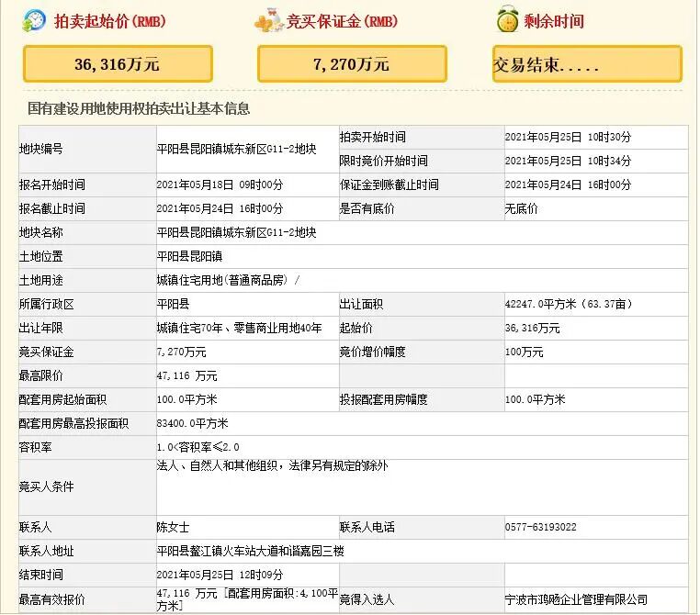Click the 7,270万元 deposit box
The width and height of the screenshot is (700, 615).
coord(352,64)
